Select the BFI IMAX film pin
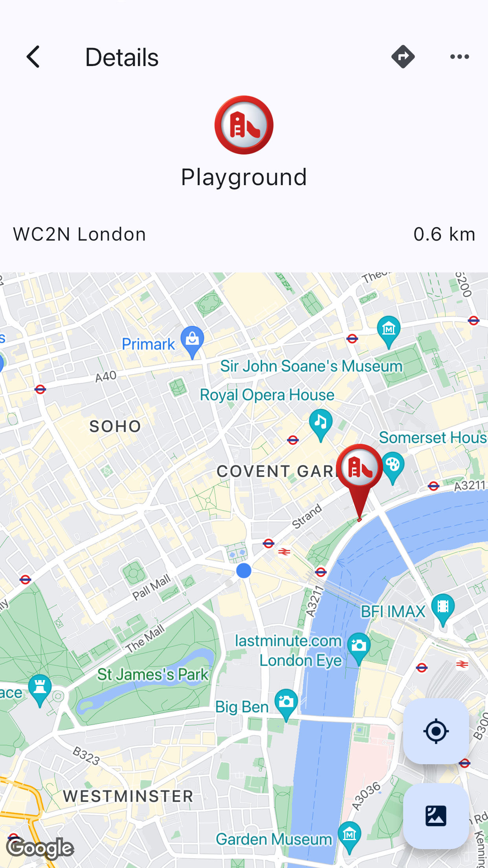This screenshot has width=488, height=868. [443, 609]
